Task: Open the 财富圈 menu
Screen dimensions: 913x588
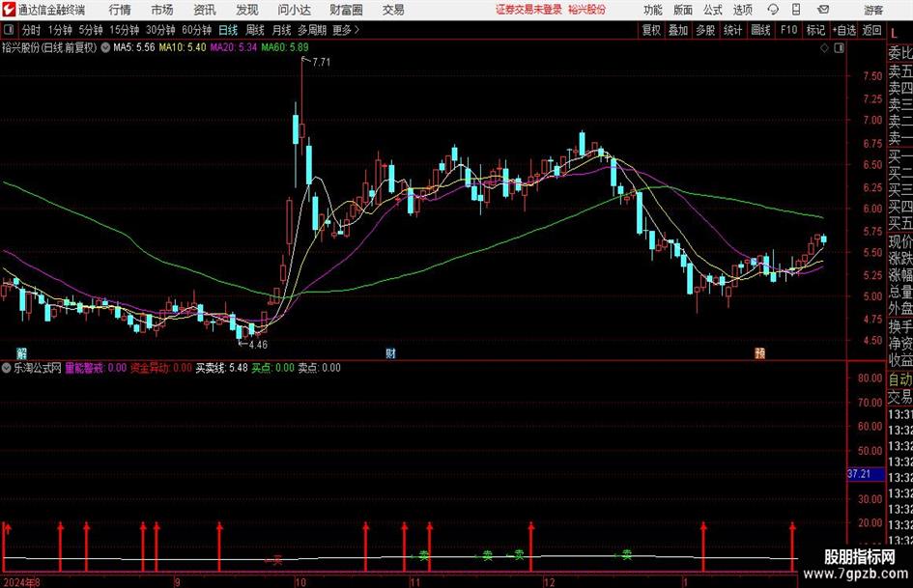Action: click(x=346, y=10)
